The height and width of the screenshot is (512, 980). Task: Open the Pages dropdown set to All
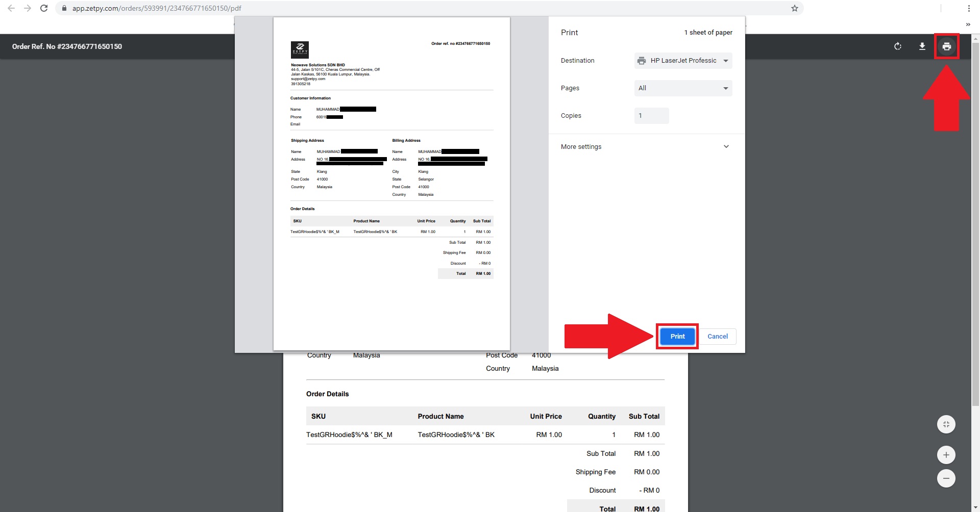[x=683, y=88]
